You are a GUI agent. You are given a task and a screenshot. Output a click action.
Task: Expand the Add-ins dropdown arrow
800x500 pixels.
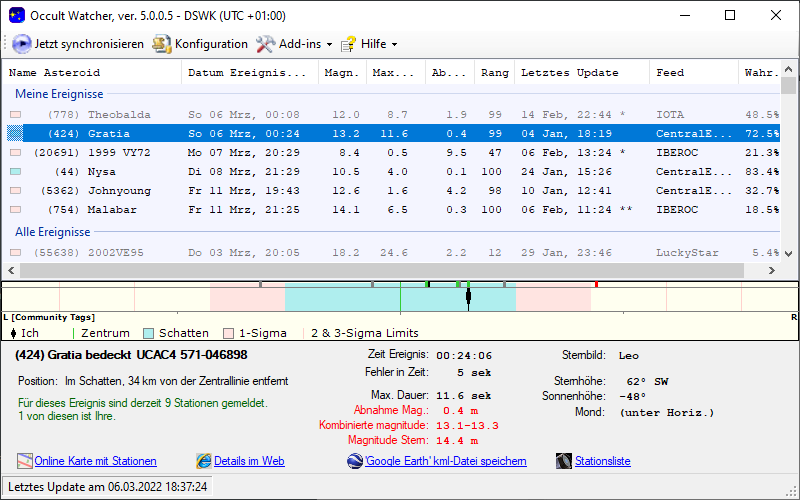point(329,45)
